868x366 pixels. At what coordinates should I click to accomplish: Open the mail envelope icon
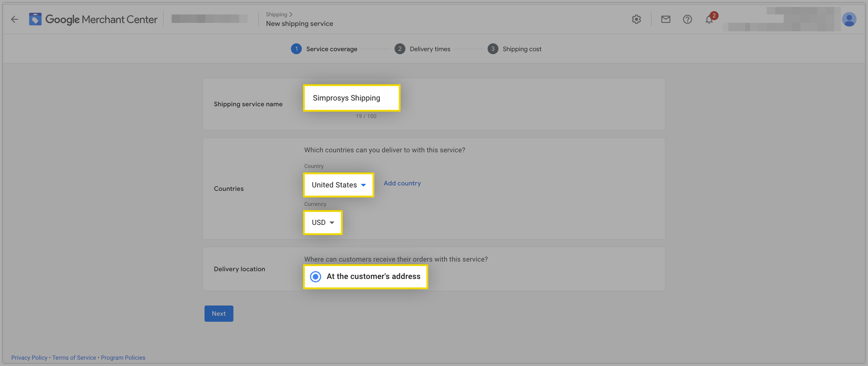tap(666, 20)
